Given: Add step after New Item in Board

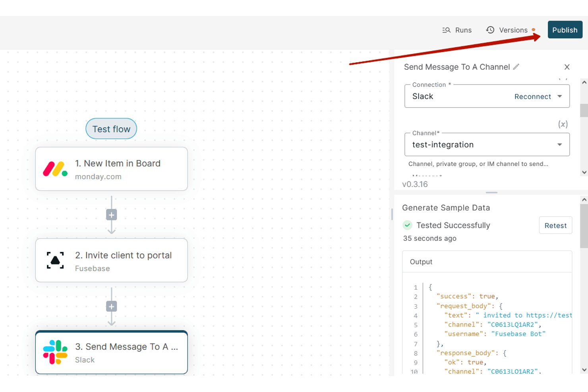Looking at the screenshot, I should click(x=111, y=215).
